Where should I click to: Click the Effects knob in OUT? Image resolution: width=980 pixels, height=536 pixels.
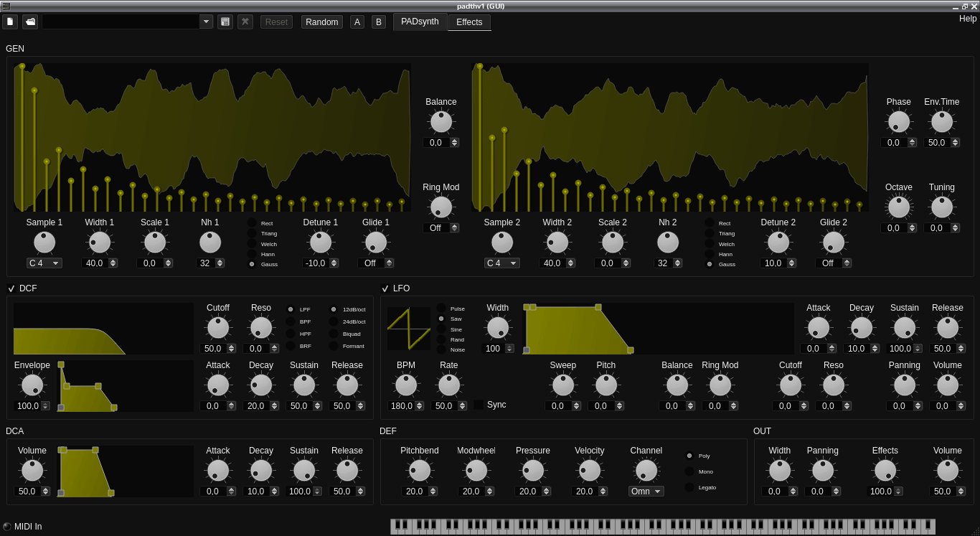click(x=885, y=471)
